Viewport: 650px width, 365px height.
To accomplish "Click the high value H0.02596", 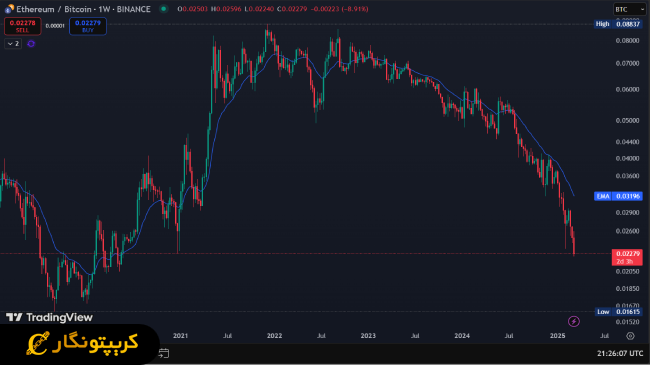I will click(226, 9).
